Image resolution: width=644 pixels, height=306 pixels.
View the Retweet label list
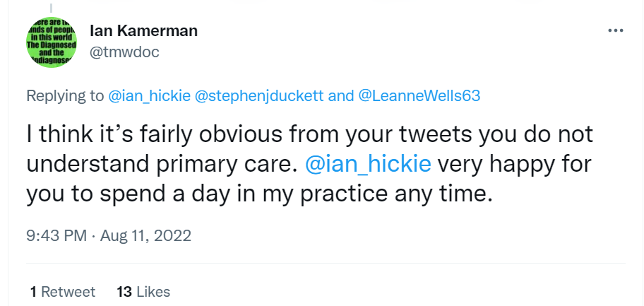pyautogui.click(x=68, y=291)
